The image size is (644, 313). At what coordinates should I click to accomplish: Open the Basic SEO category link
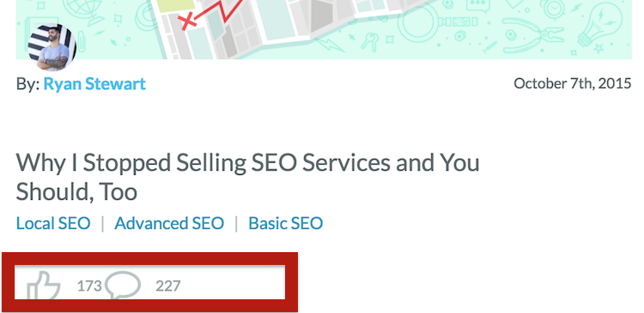pyautogui.click(x=285, y=224)
